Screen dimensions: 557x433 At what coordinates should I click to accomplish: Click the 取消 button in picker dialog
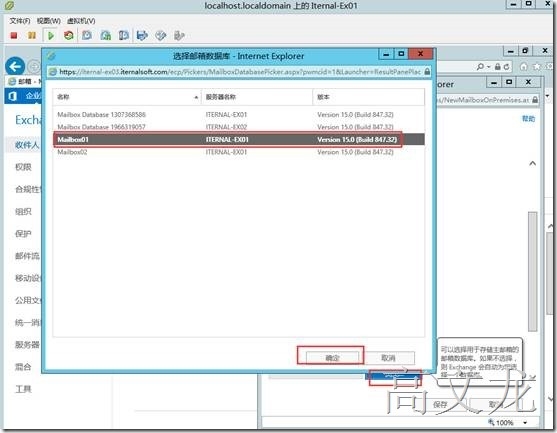[388, 358]
